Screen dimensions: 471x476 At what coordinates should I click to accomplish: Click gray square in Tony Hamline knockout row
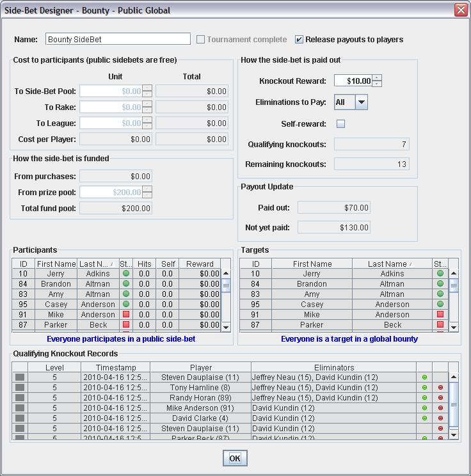20,387
